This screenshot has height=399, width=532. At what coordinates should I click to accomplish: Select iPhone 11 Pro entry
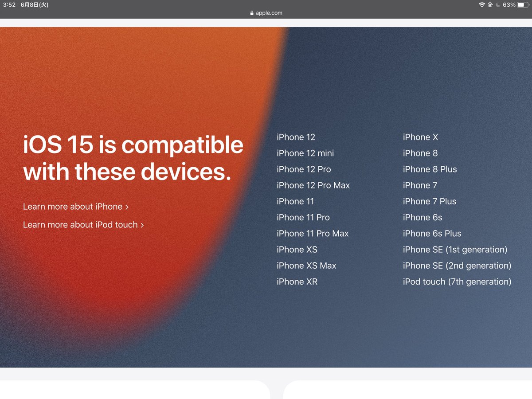point(303,217)
